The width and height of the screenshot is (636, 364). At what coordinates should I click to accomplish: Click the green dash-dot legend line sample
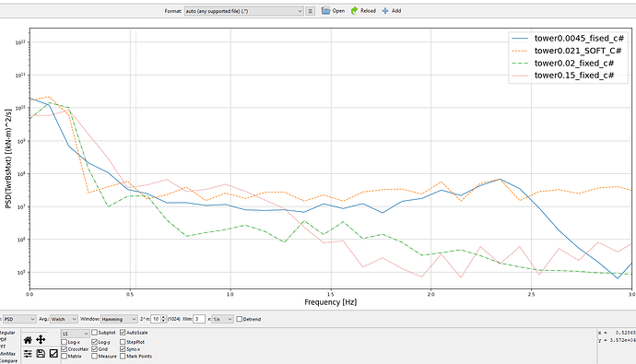(x=520, y=64)
